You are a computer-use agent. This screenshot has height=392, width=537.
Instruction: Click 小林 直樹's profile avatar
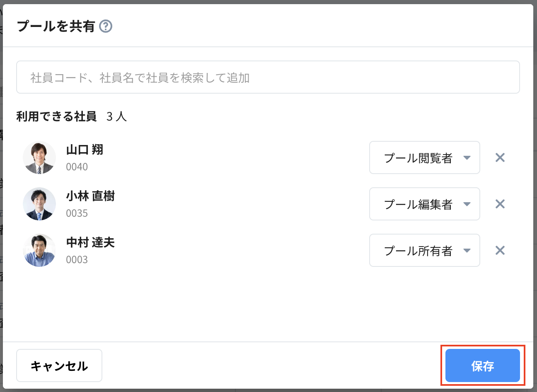coord(39,204)
